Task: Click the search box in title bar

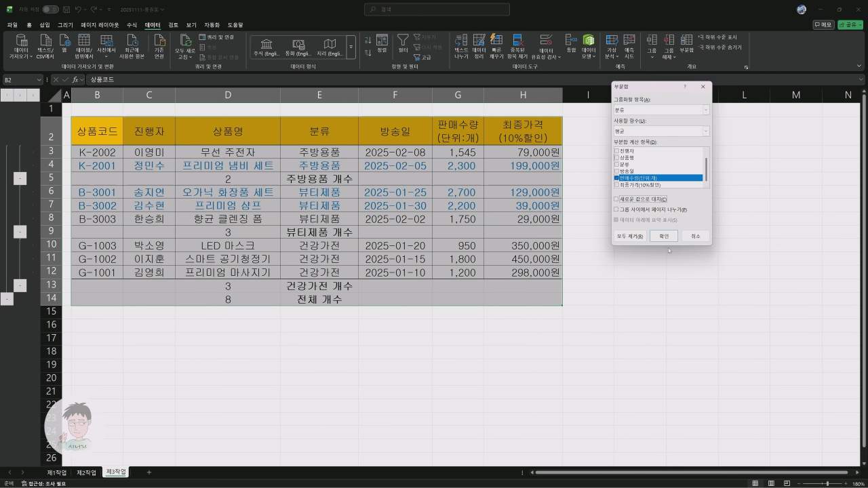Action: coord(437,9)
